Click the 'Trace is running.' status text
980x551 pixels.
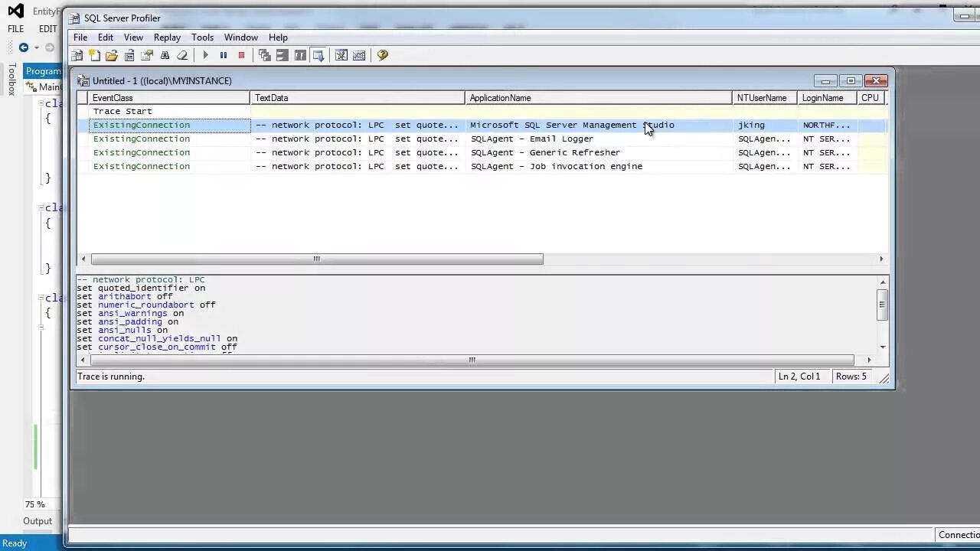coord(111,377)
